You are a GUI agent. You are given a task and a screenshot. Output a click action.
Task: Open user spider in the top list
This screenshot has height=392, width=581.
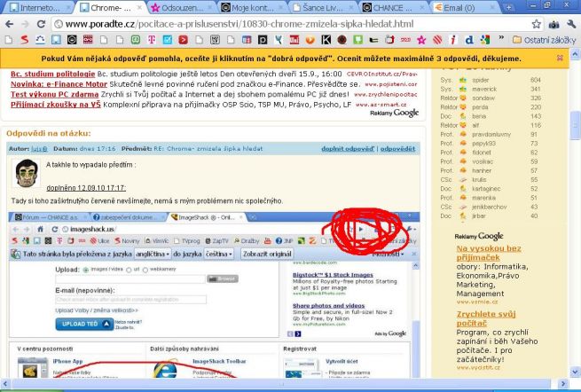[481, 80]
